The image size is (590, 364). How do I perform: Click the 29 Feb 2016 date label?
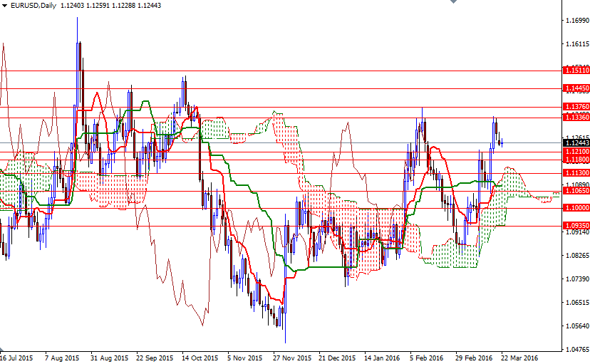(x=474, y=358)
